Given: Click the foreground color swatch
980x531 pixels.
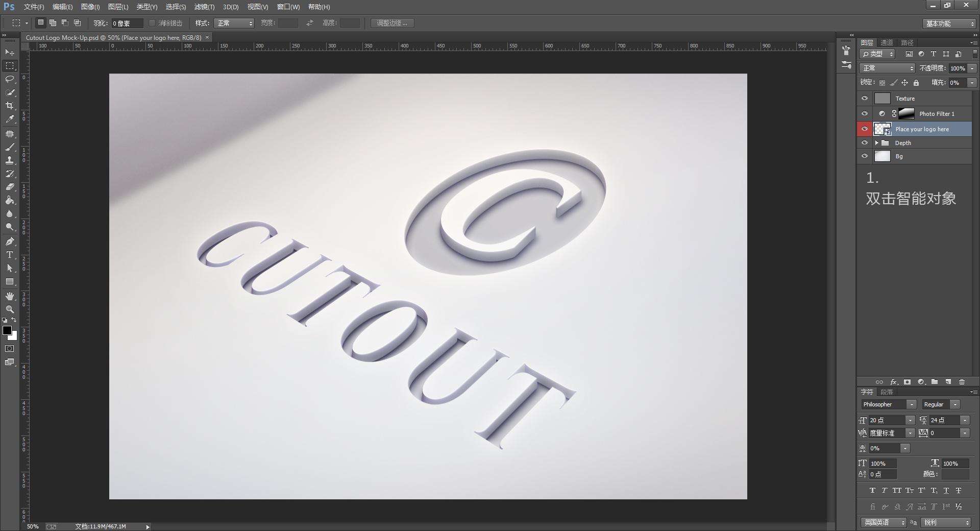Looking at the screenshot, I should click(x=7, y=330).
